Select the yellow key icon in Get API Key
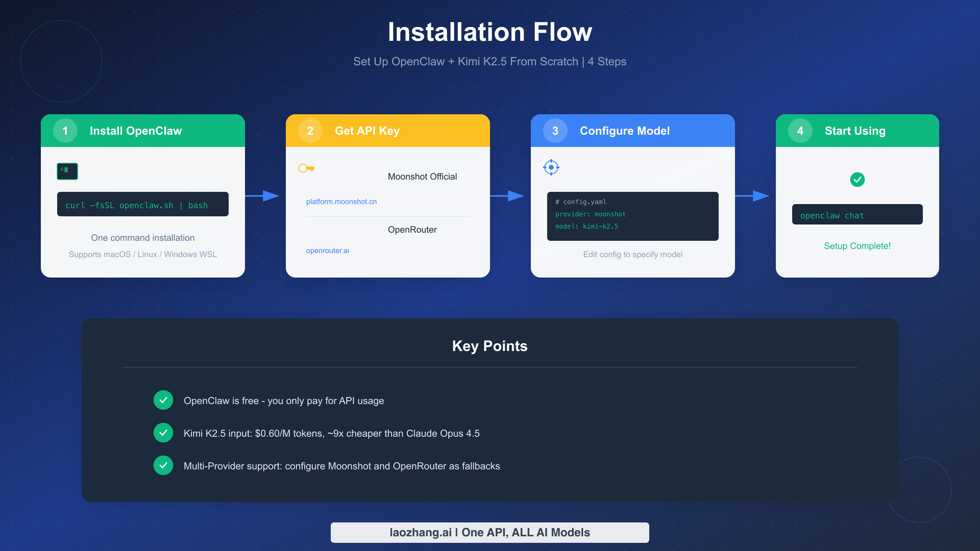Viewport: 980px width, 551px height. 307,168
